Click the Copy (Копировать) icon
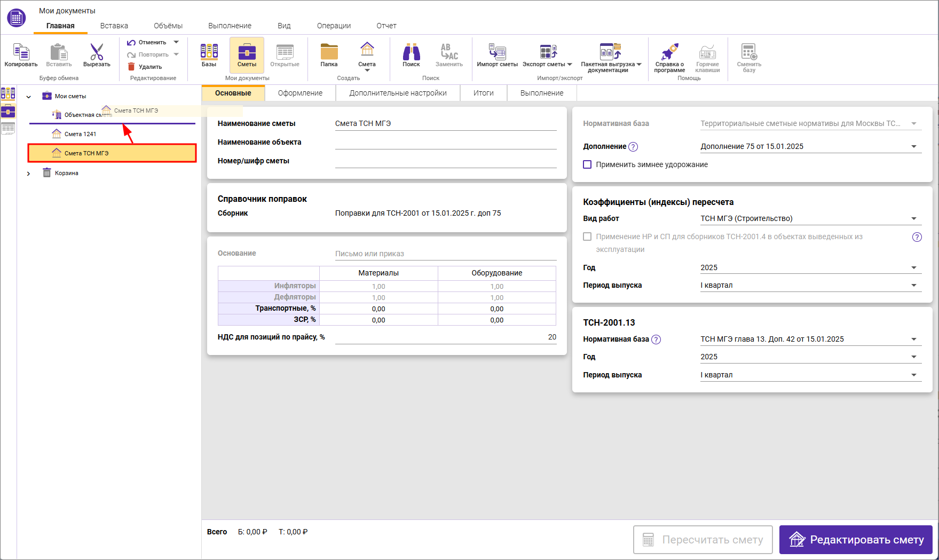 click(x=21, y=52)
